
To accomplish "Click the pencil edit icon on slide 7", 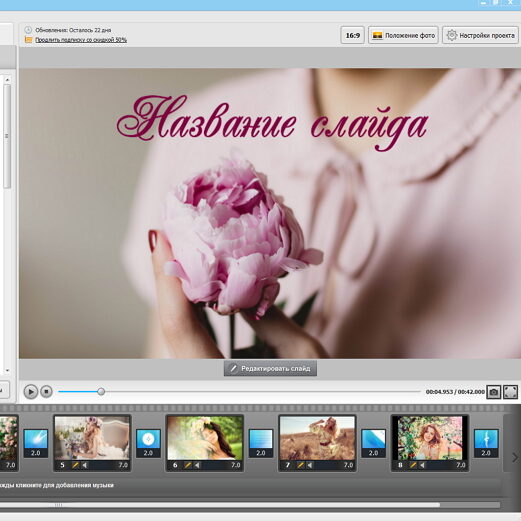I will tap(301, 465).
